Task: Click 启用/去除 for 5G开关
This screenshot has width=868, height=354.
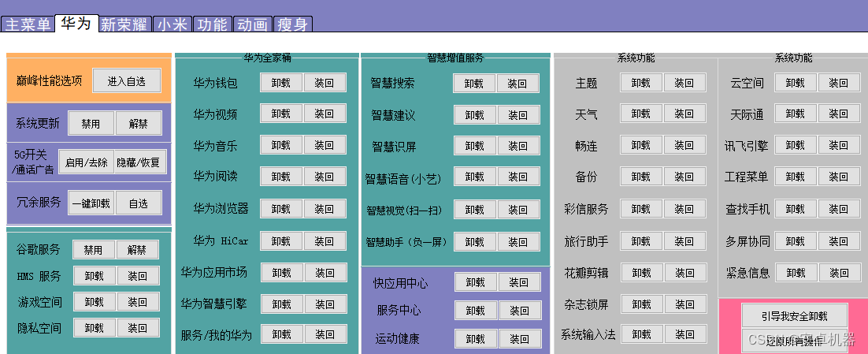Action: click(87, 162)
